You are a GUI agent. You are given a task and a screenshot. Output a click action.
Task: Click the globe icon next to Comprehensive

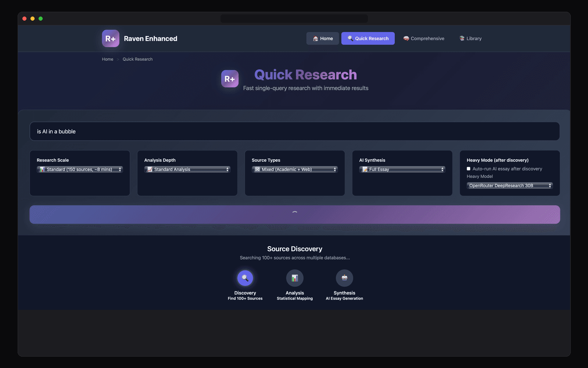(406, 38)
